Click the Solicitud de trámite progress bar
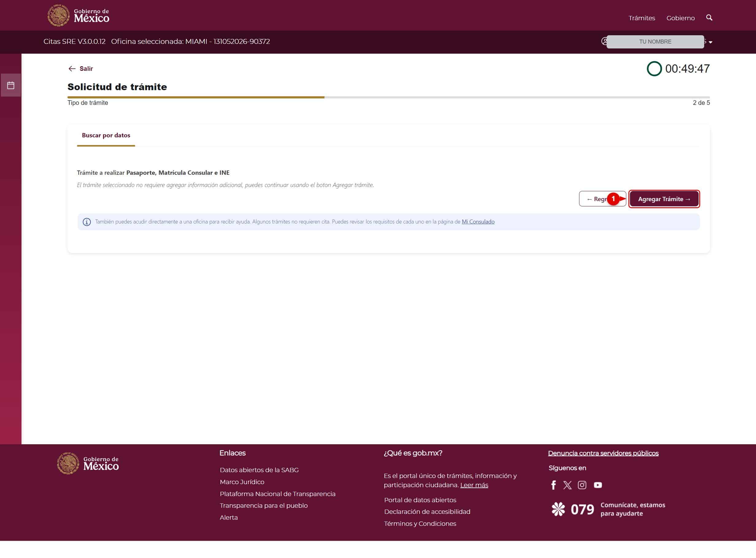Screen dimensions: 756x558 point(389,97)
